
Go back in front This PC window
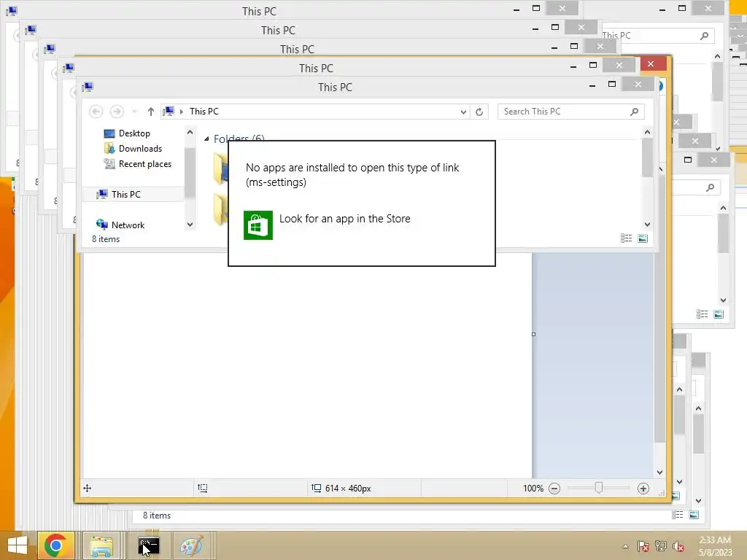96,112
